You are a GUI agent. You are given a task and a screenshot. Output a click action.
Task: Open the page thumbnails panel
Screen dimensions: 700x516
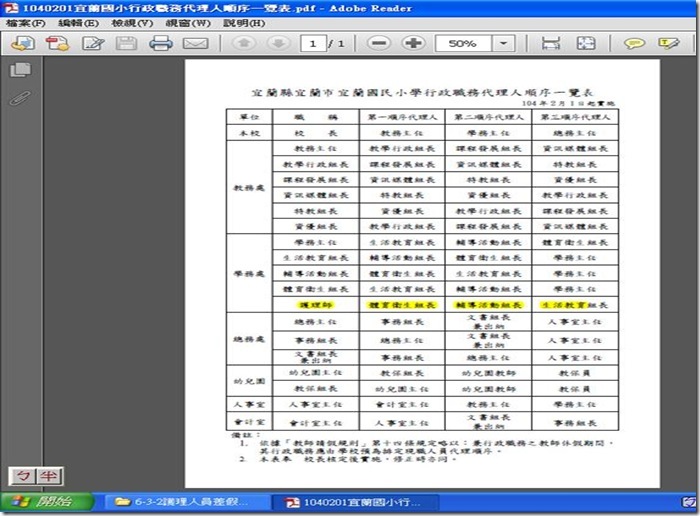(20, 70)
